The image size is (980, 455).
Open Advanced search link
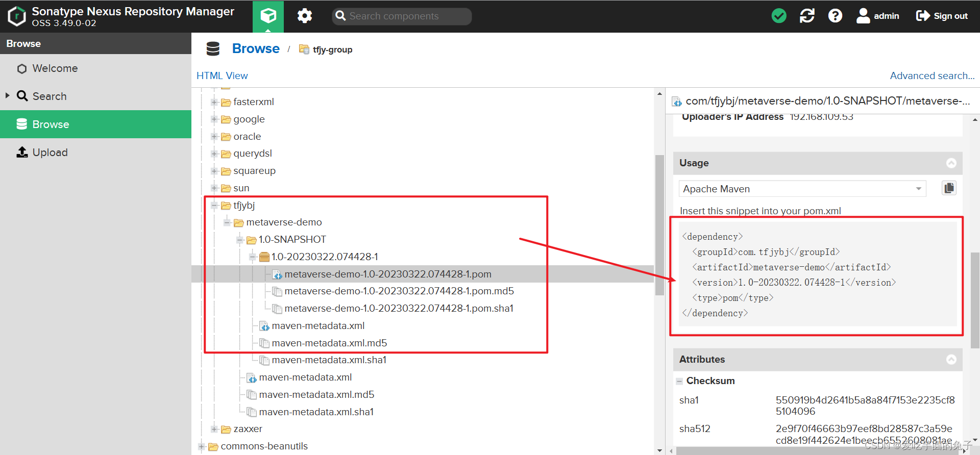(932, 75)
